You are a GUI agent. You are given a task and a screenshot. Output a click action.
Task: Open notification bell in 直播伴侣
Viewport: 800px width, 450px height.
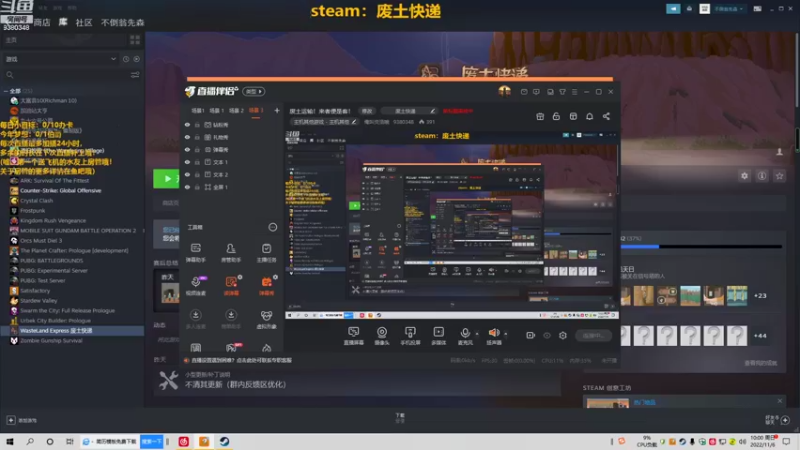tap(589, 116)
